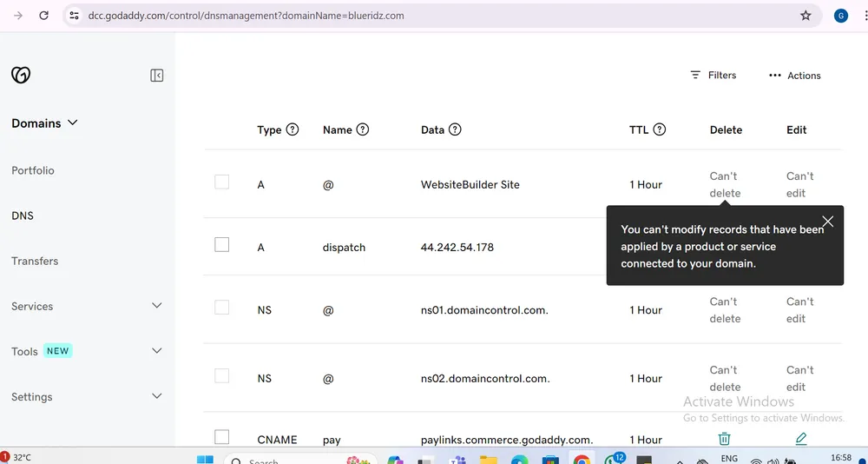This screenshot has height=464, width=868.
Task: Open the Chrome profile avatar G
Action: (x=841, y=16)
